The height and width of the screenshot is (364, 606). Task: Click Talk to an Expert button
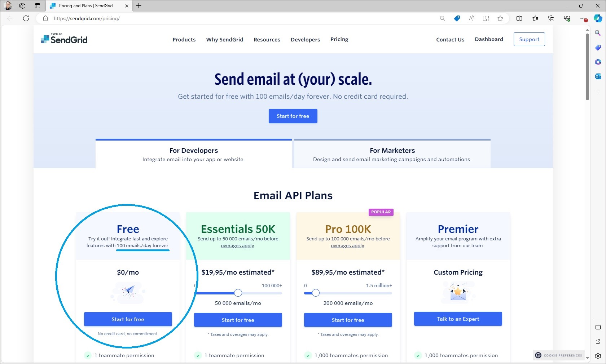[458, 319]
